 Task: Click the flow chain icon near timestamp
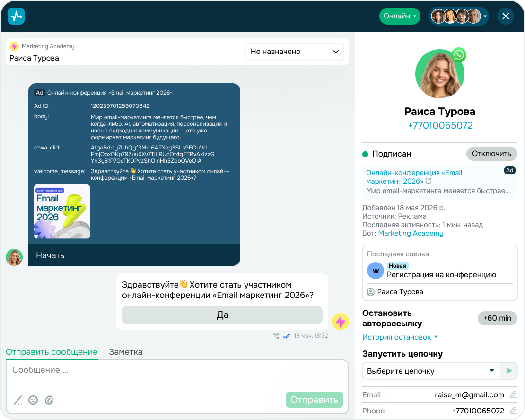[276, 336]
